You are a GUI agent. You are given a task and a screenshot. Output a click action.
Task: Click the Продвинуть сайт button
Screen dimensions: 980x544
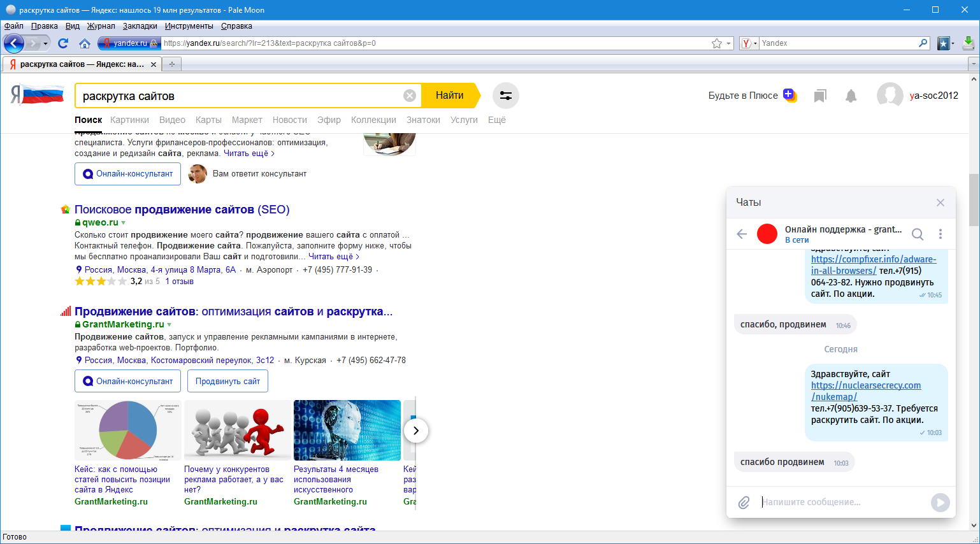(227, 381)
